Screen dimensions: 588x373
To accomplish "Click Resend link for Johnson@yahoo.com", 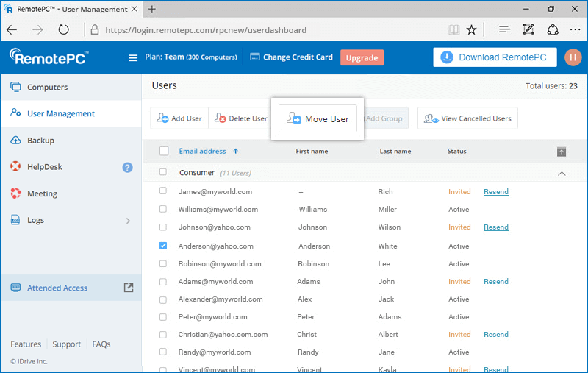I will click(495, 227).
